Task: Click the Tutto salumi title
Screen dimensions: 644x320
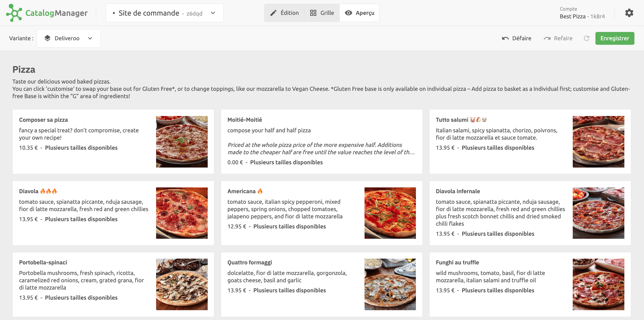Action: tap(452, 120)
